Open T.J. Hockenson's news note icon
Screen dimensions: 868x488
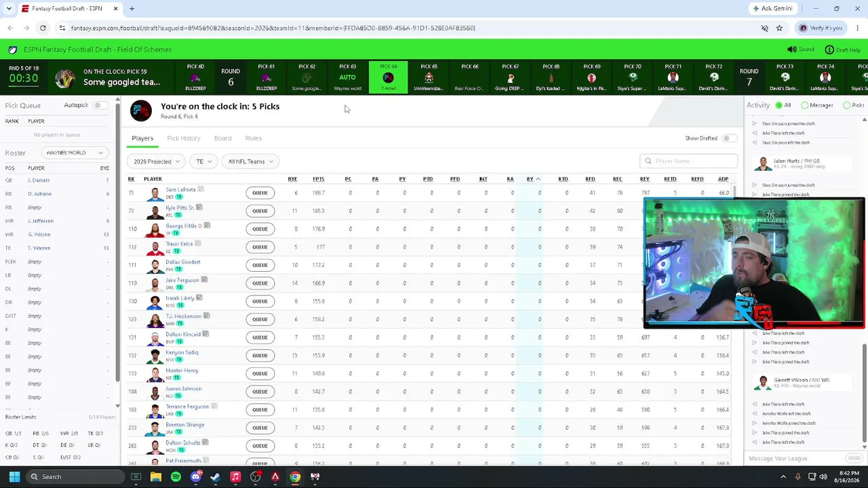(207, 316)
